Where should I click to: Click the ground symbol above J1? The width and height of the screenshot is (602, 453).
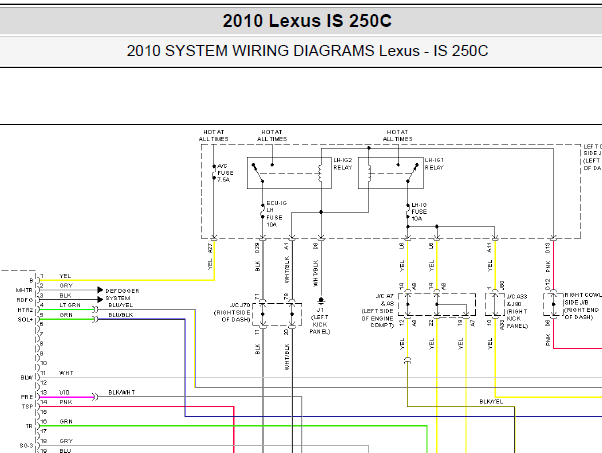(x=321, y=300)
